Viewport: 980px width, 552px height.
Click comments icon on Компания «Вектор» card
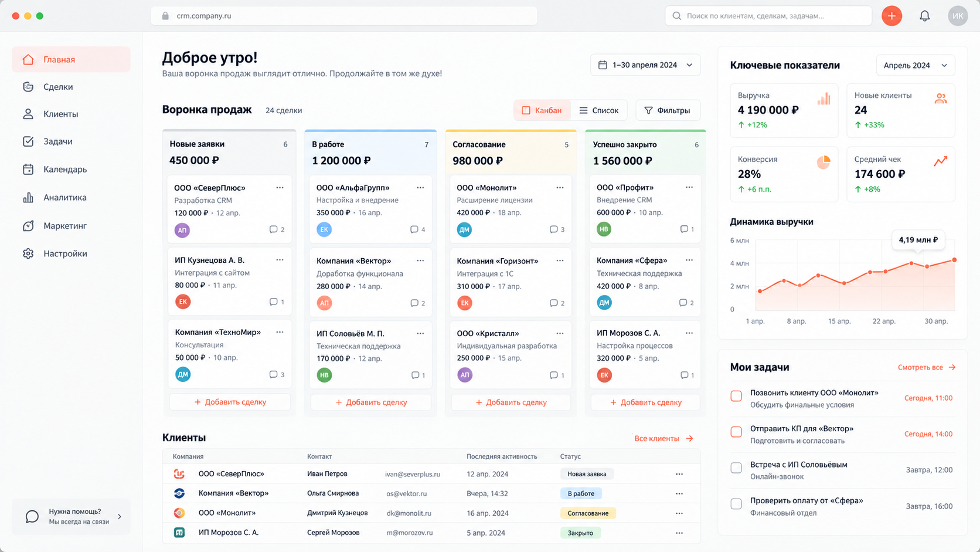414,303
